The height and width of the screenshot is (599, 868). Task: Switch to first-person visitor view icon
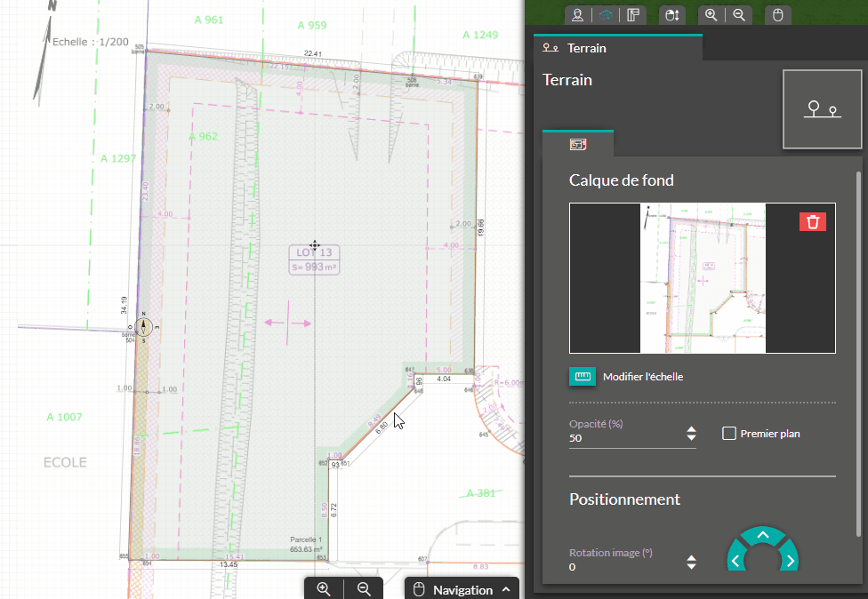(x=578, y=14)
